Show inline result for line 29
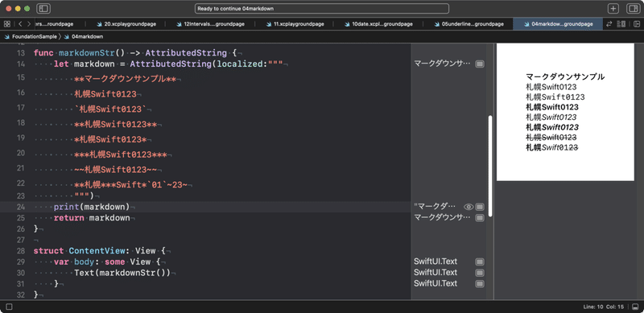Screen dimensions: 644x313 [x=479, y=262]
